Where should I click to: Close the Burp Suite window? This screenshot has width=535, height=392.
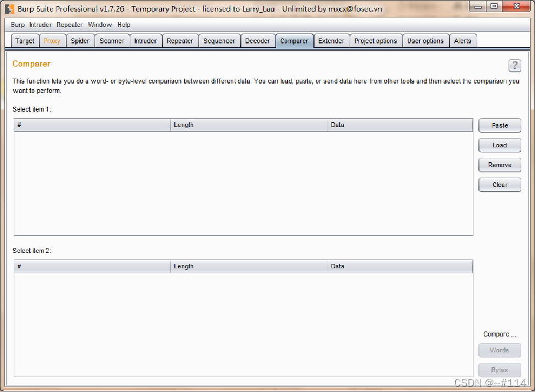pyautogui.click(x=516, y=7)
